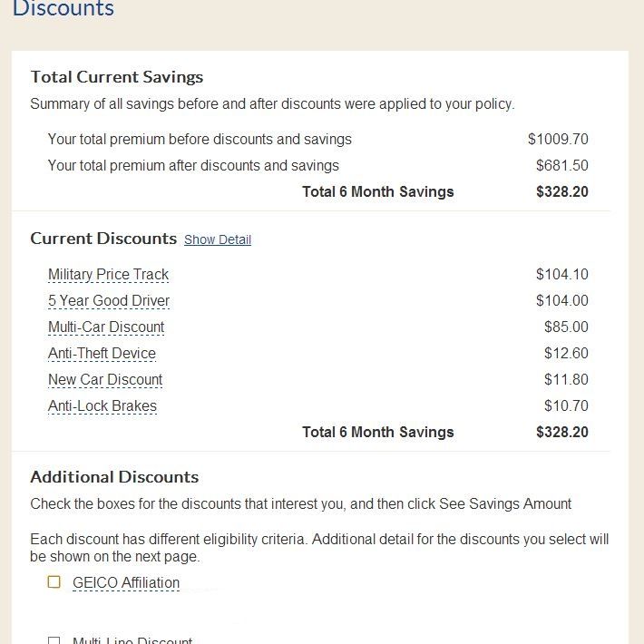Click the $12.60 Anti-Theft Device amount
644x644 pixels.
tap(566, 354)
